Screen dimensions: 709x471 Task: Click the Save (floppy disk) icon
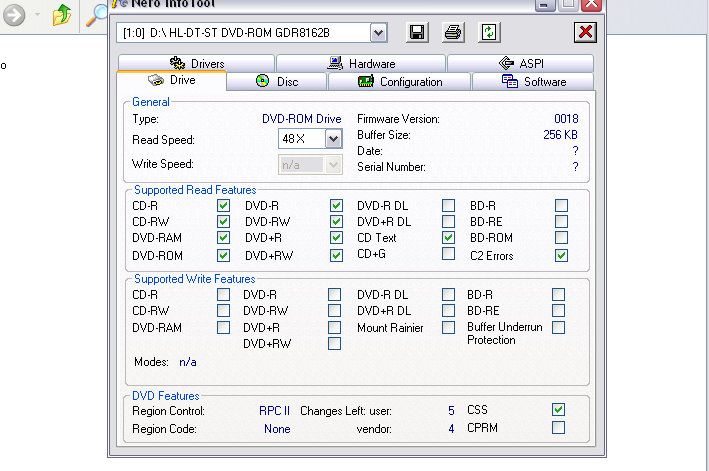tap(417, 33)
